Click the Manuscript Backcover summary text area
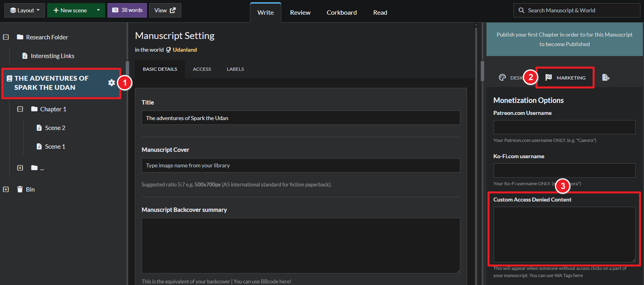 [x=301, y=246]
